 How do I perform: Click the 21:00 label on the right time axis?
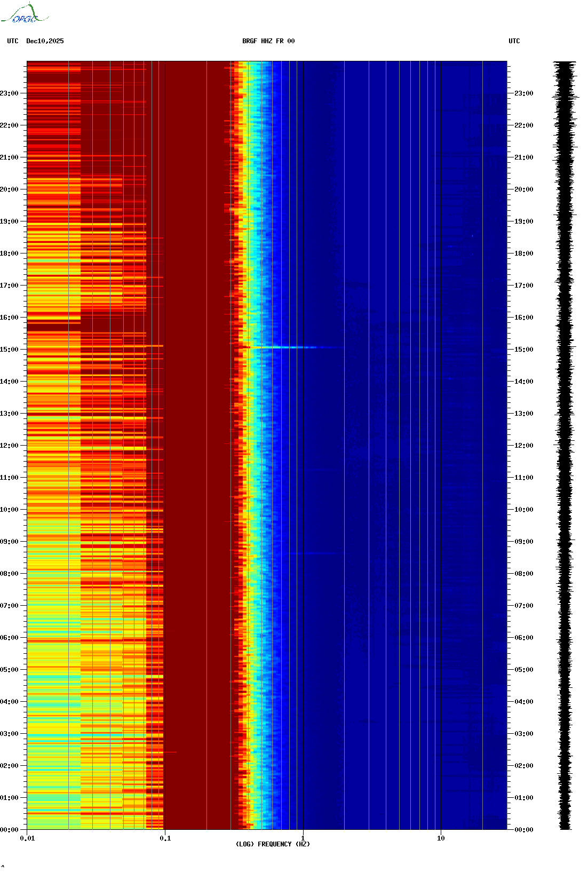[x=524, y=157]
